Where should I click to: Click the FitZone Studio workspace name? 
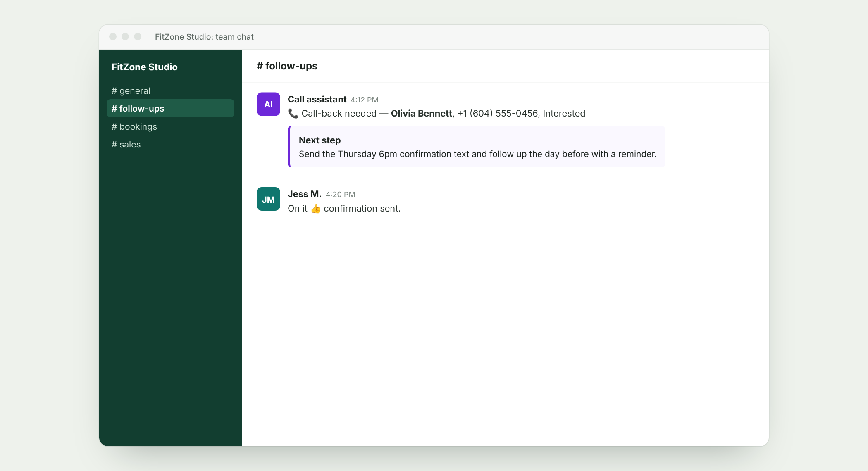pyautogui.click(x=144, y=67)
